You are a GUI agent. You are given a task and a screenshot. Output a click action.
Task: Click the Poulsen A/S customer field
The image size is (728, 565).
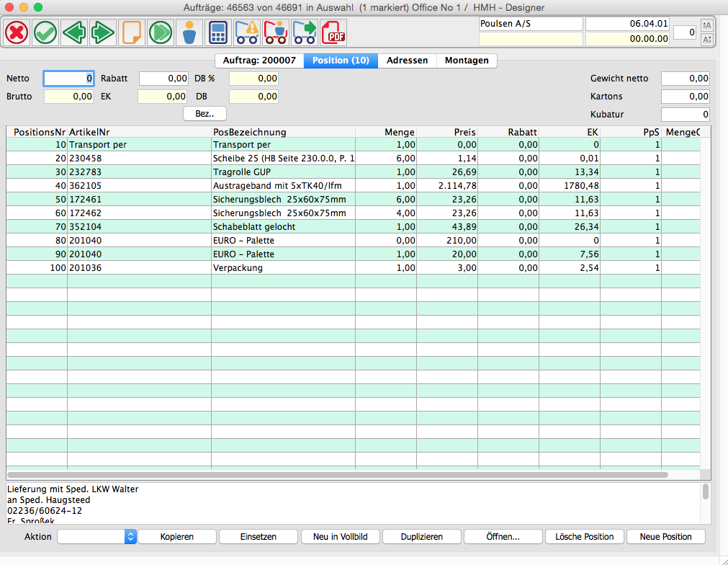pyautogui.click(x=531, y=24)
